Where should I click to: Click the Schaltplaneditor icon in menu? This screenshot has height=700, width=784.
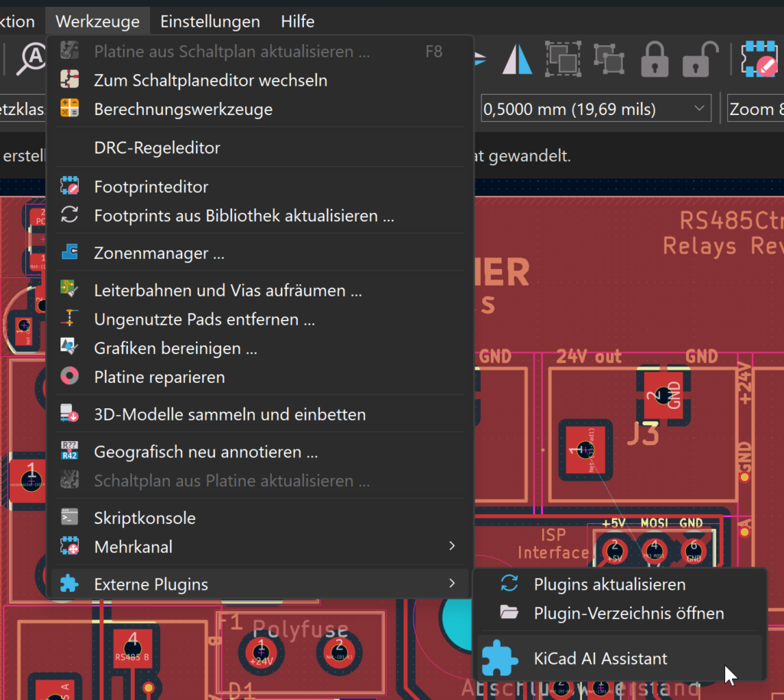click(70, 80)
